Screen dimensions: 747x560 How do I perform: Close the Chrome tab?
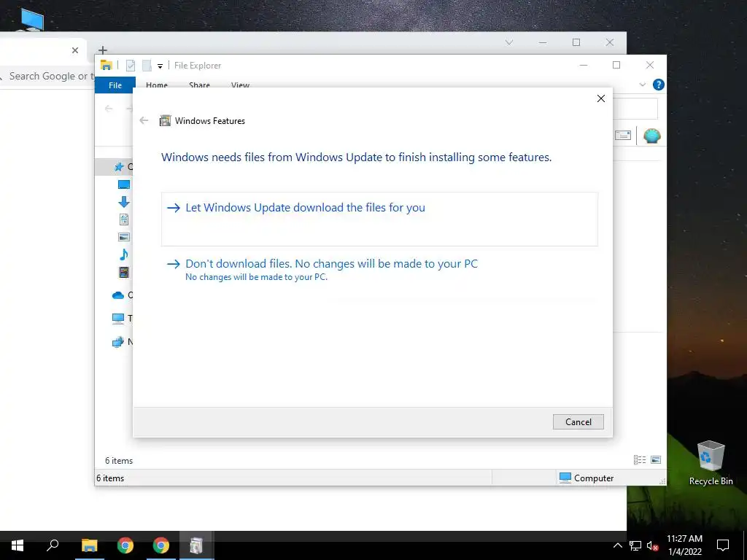[x=75, y=50]
